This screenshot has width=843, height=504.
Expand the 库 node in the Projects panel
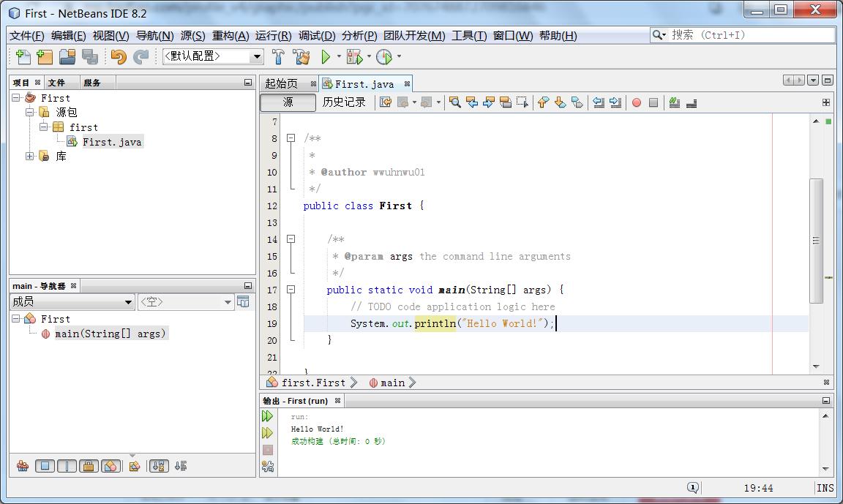30,156
